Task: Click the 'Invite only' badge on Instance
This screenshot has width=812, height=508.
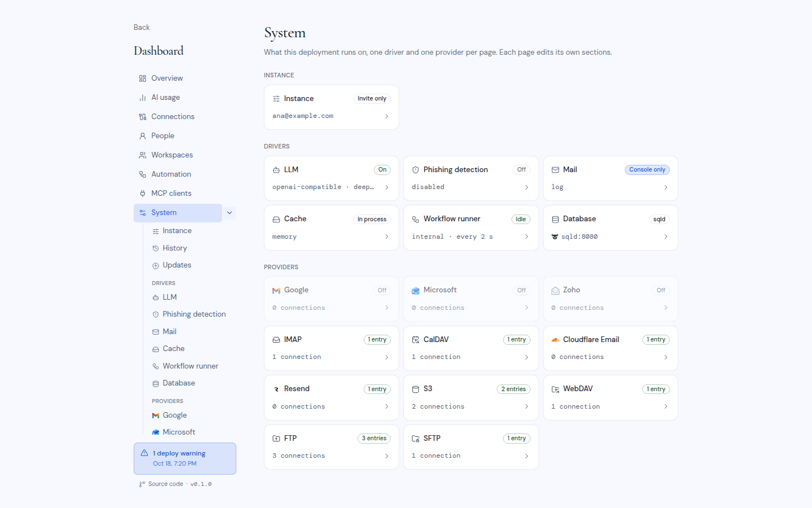Action: [x=372, y=99]
